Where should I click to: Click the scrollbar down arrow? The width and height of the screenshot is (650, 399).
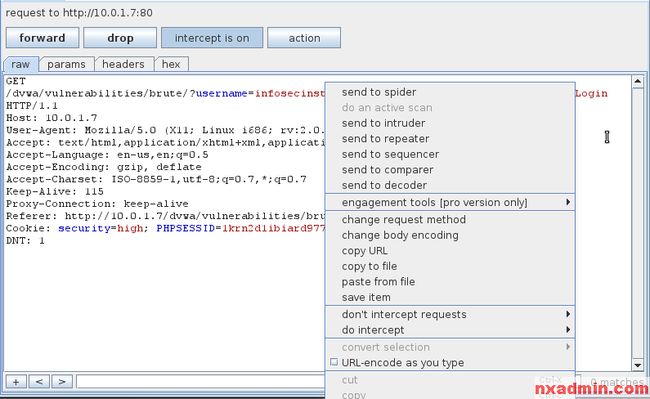point(638,365)
